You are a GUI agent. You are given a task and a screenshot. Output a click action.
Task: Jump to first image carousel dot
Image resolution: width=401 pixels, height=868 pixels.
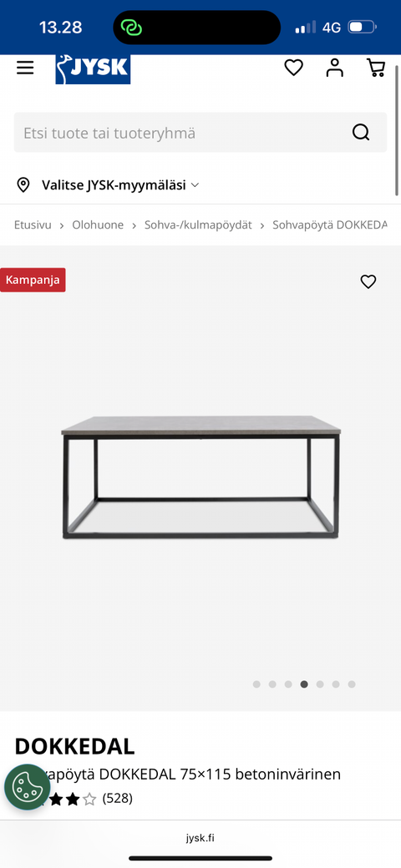point(256,684)
